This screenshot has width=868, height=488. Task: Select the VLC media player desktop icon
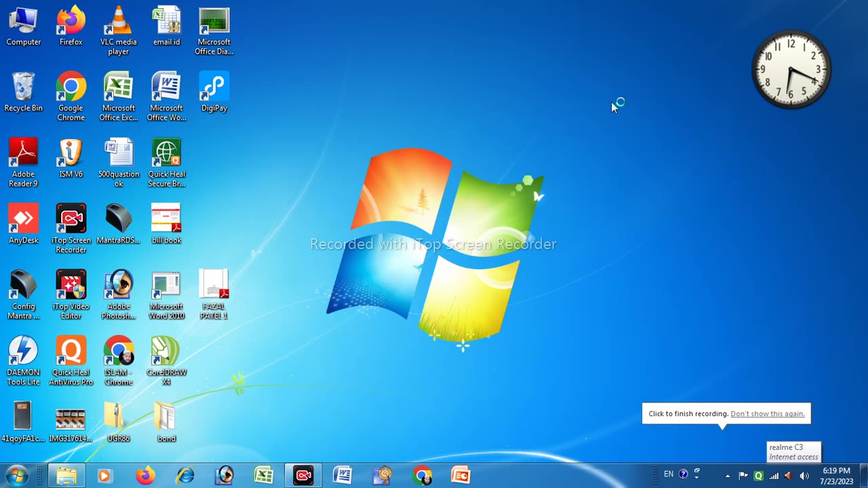(x=119, y=31)
